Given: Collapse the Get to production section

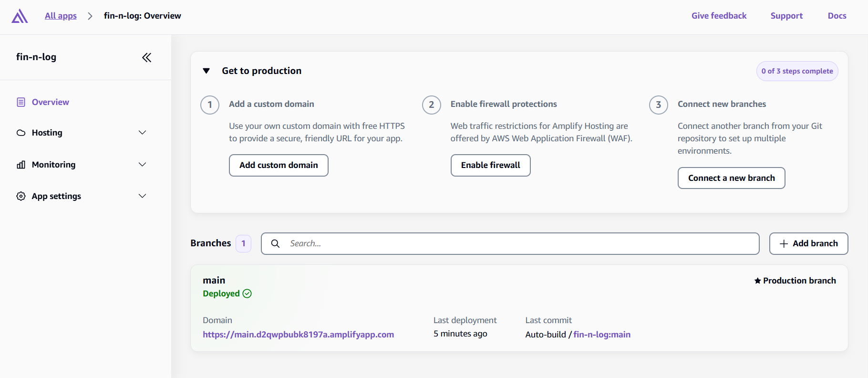Looking at the screenshot, I should (x=207, y=71).
